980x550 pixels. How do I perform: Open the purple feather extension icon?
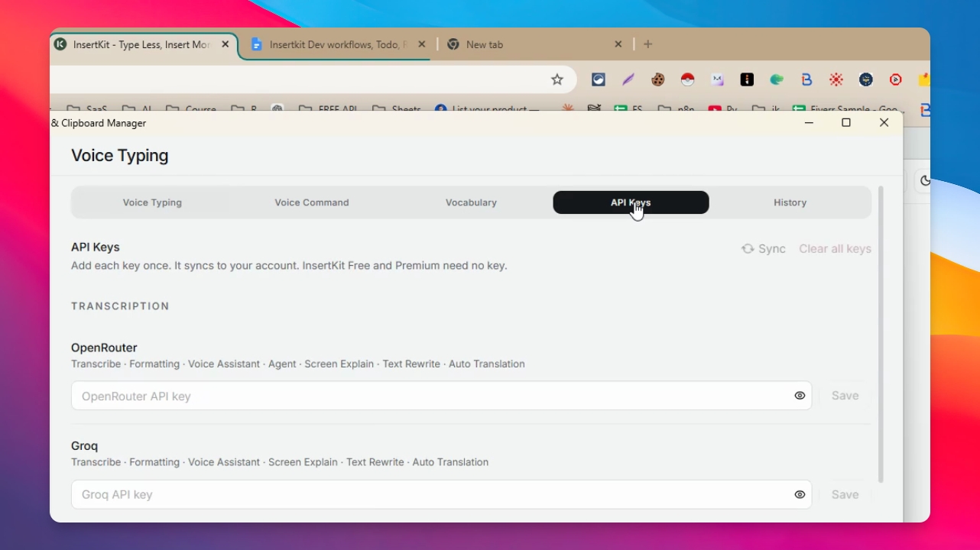[x=628, y=79]
